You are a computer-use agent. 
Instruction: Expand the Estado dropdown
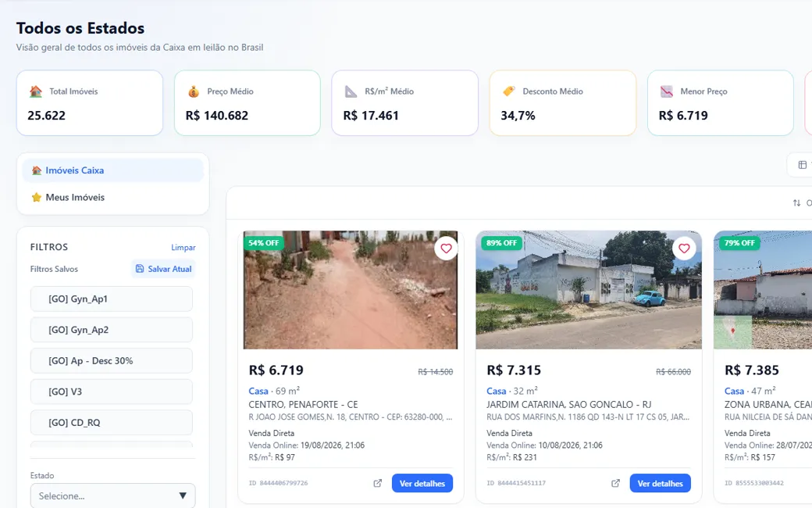click(x=113, y=495)
